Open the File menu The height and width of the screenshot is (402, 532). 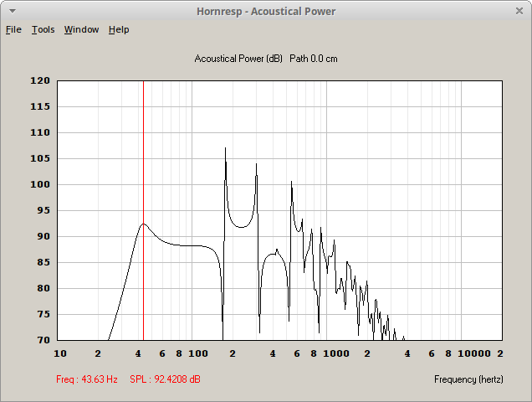click(13, 29)
